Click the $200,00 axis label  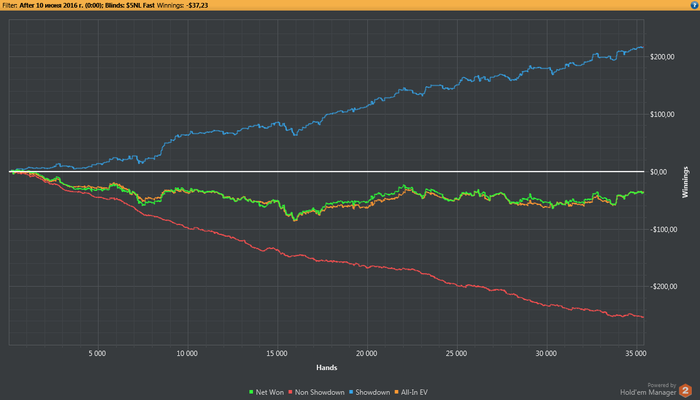pos(662,57)
